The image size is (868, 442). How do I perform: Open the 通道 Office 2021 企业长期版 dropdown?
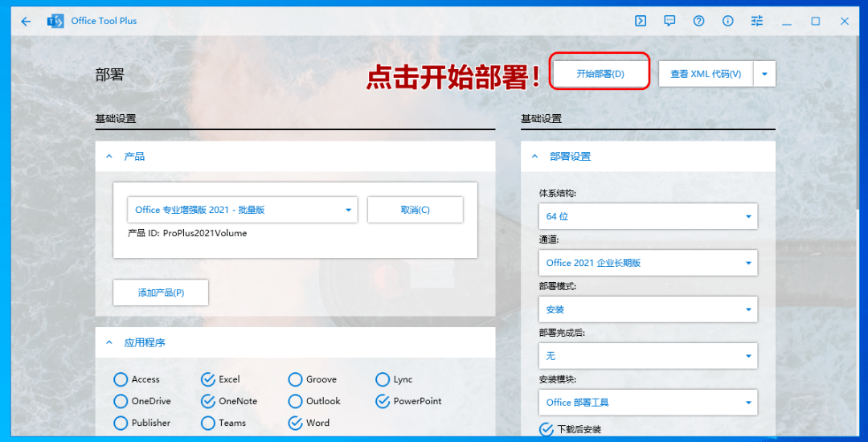coord(649,263)
